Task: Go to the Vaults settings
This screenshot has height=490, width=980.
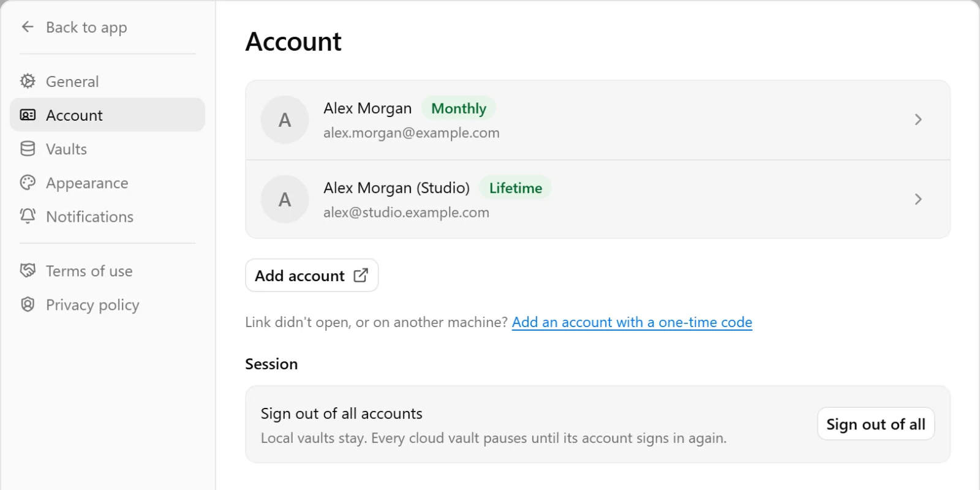Action: click(107, 149)
